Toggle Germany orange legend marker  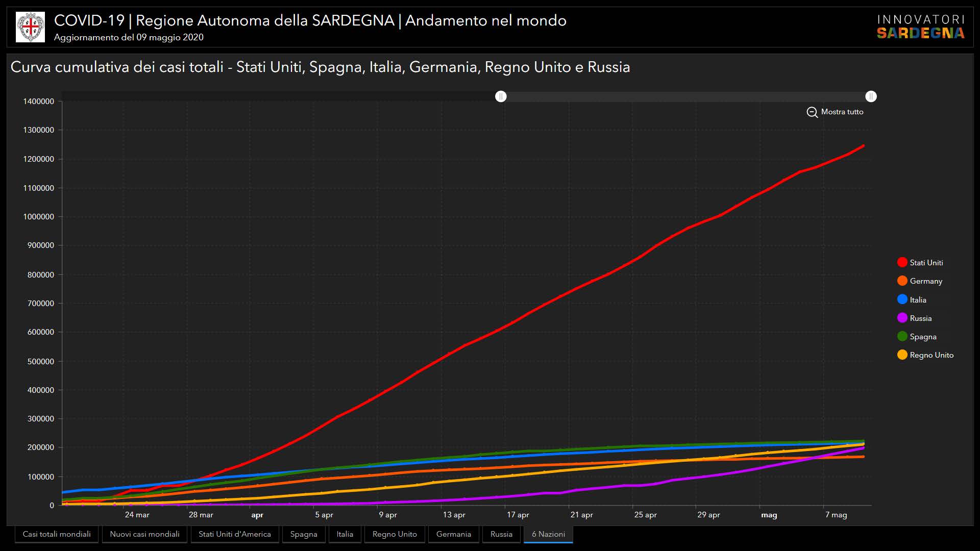pyautogui.click(x=902, y=281)
